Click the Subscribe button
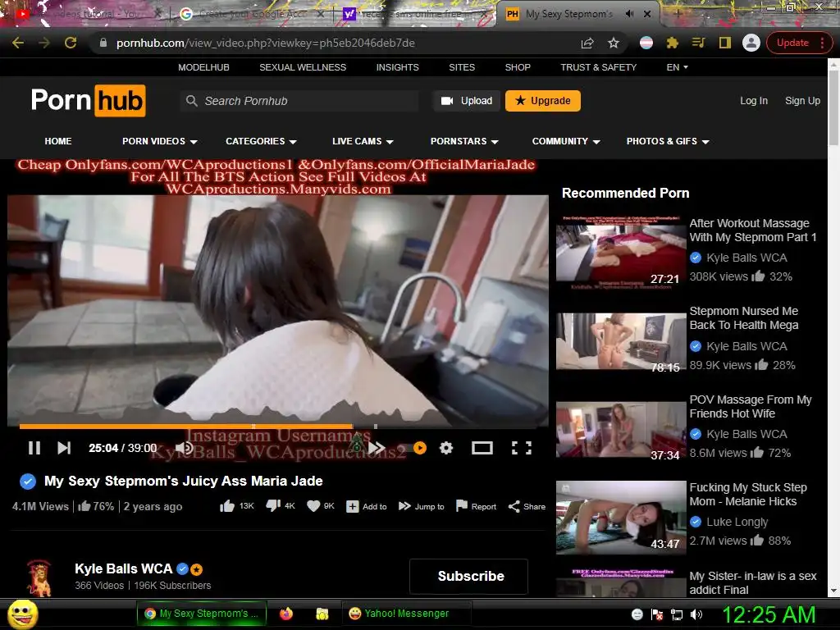The height and width of the screenshot is (630, 840). coord(468,577)
